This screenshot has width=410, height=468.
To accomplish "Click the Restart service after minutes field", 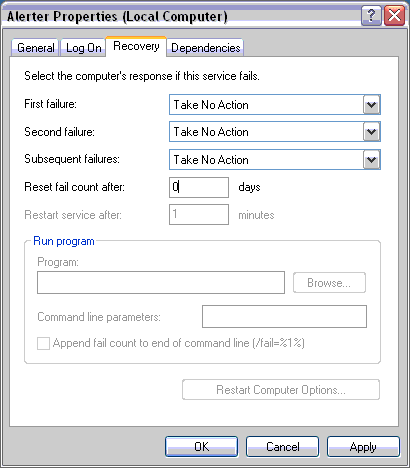I will [x=199, y=215].
